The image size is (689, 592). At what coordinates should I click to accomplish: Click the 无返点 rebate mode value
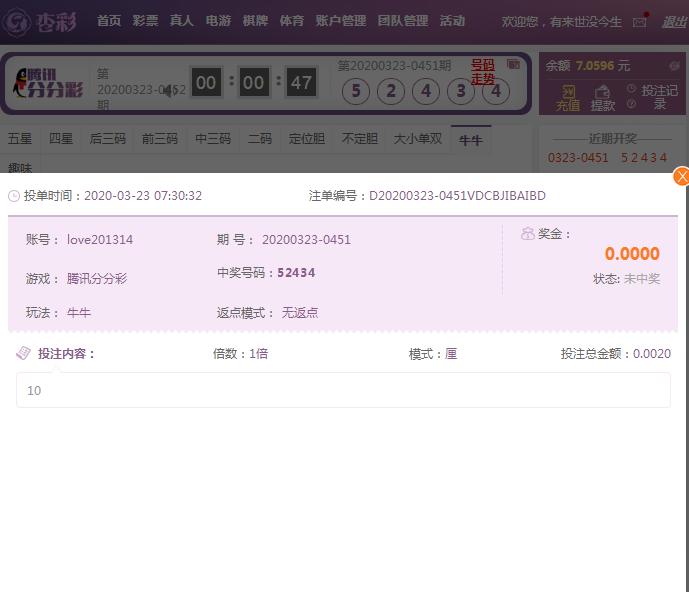click(300, 312)
